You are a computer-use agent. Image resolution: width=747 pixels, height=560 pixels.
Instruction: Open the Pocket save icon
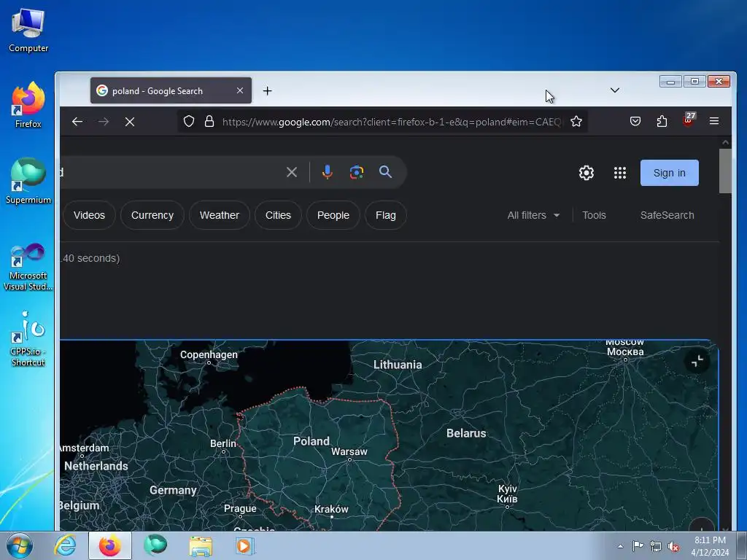click(x=635, y=121)
